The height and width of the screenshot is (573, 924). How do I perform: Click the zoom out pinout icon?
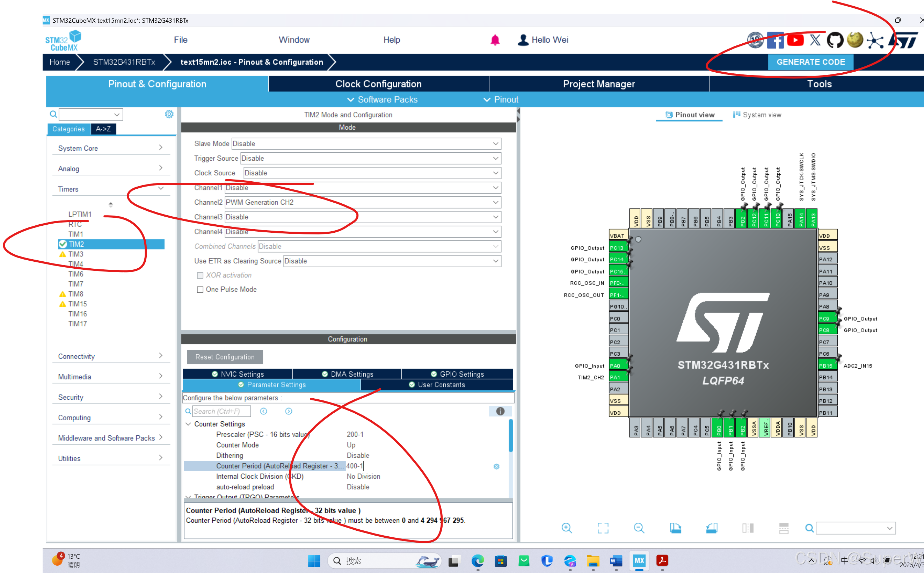point(639,528)
